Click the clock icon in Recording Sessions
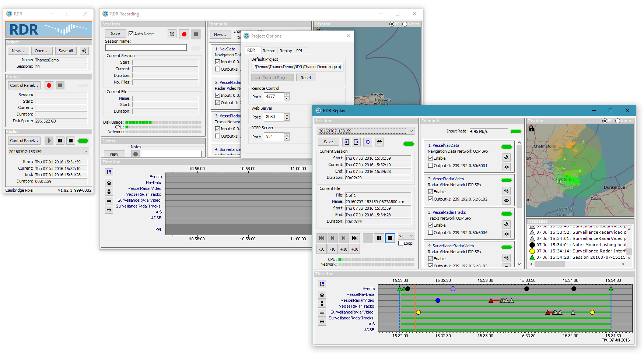644x354 pixels. [x=172, y=34]
